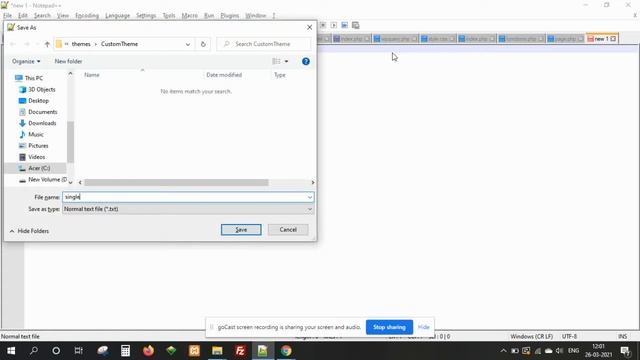Viewport: 640px width, 360px height.
Task: Open recent locations dropdown arrow
Action: coord(37,44)
